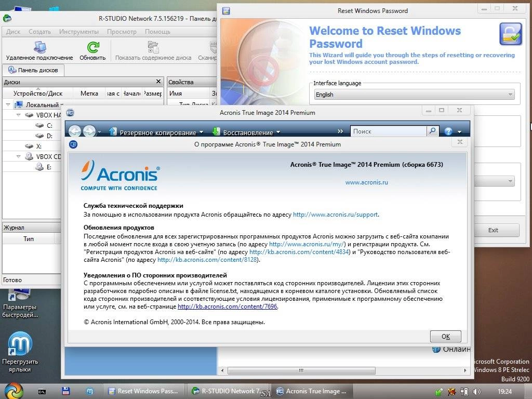Click the green network tray icon
The image size is (532, 399).
pos(438,392)
